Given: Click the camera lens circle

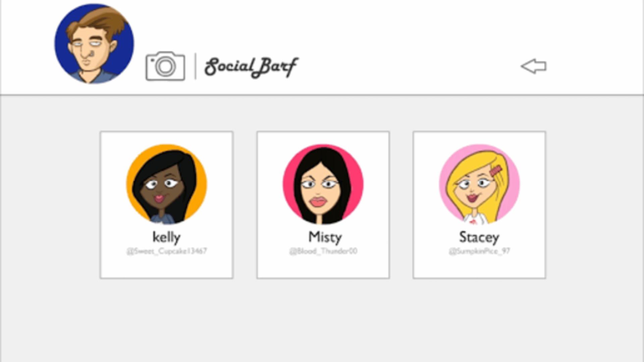Looking at the screenshot, I should click(165, 66).
